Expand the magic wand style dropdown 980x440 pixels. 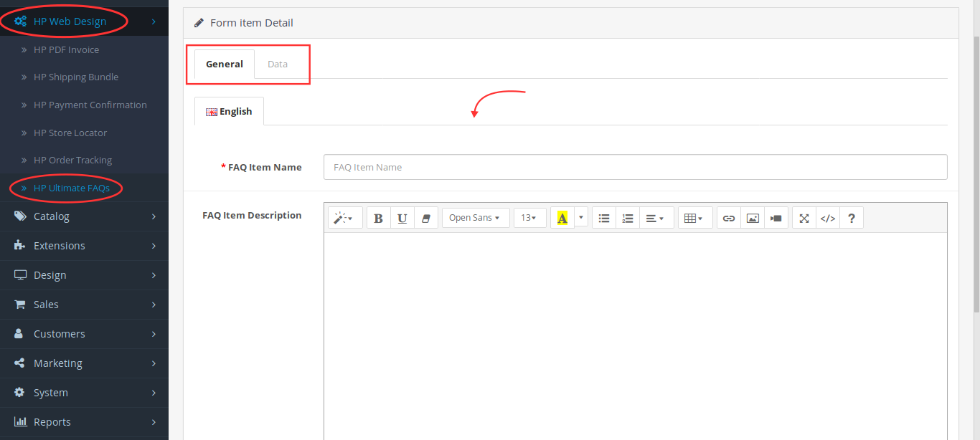coord(344,218)
